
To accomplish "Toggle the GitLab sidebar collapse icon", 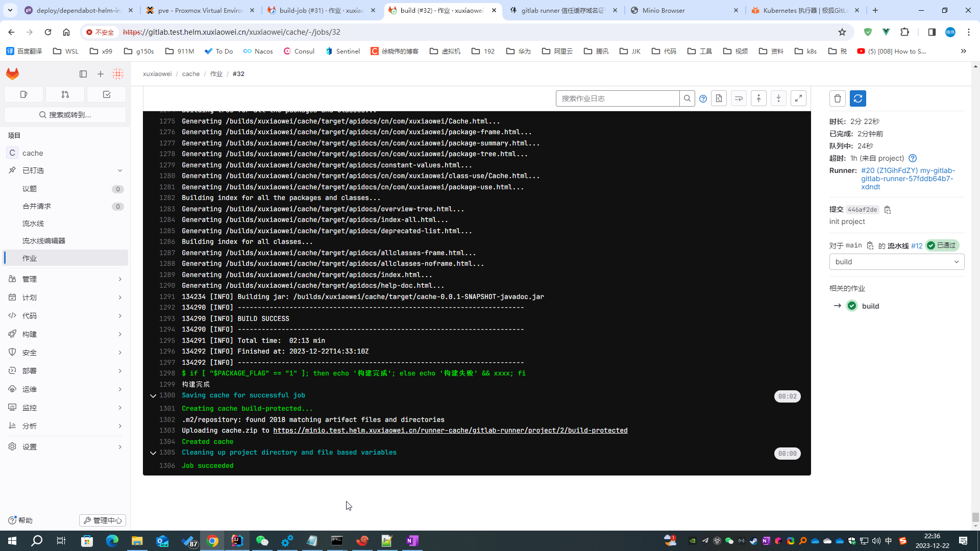I will coord(83,74).
